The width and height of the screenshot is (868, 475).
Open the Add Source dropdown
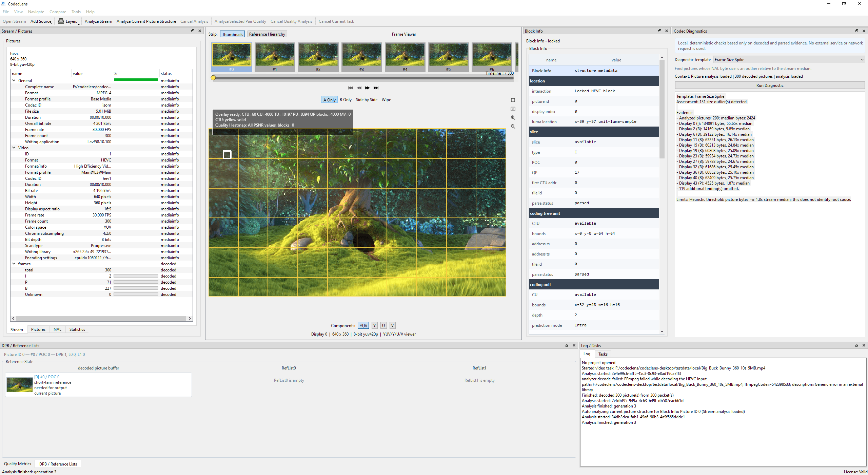click(x=41, y=21)
